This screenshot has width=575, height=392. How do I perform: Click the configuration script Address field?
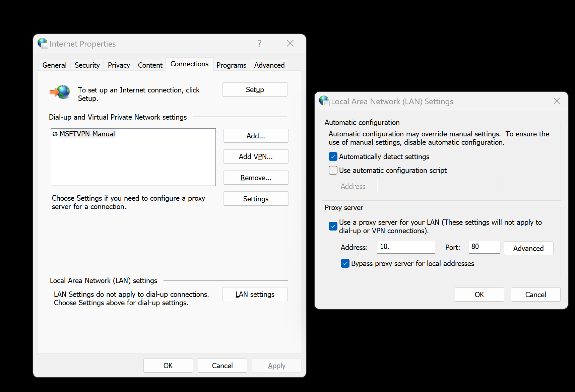tap(439, 186)
